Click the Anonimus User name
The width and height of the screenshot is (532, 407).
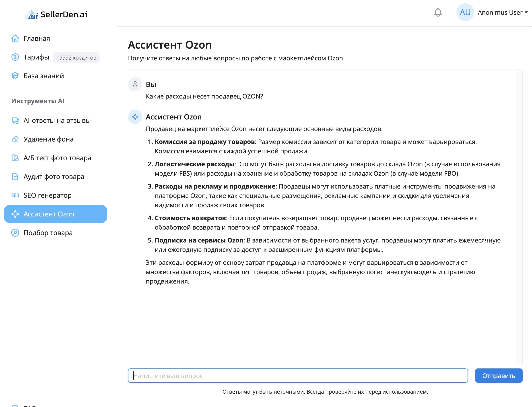pyautogui.click(x=500, y=12)
